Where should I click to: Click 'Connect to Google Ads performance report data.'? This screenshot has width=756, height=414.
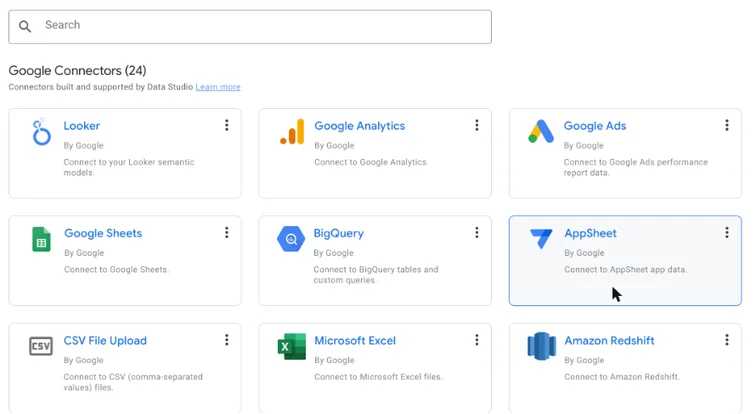click(x=636, y=167)
